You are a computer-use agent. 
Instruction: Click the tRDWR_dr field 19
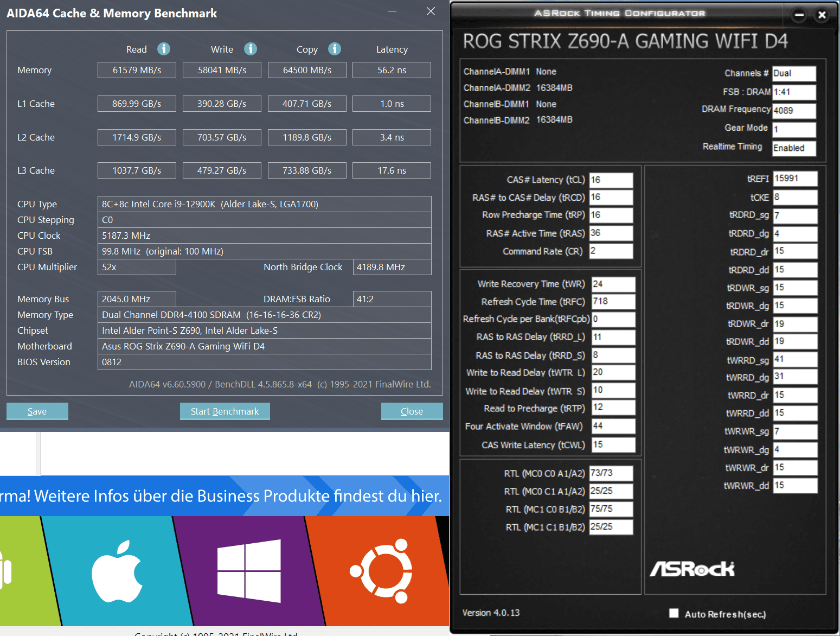[x=796, y=324]
